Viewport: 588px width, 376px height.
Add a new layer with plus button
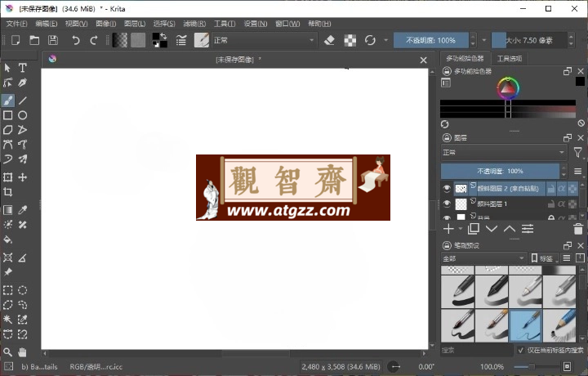448,229
